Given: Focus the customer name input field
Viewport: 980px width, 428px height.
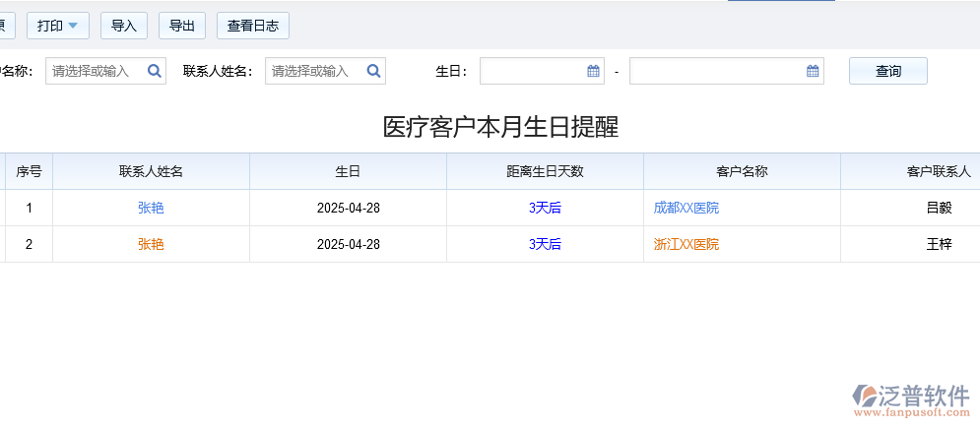Looking at the screenshot, I should tap(96, 71).
